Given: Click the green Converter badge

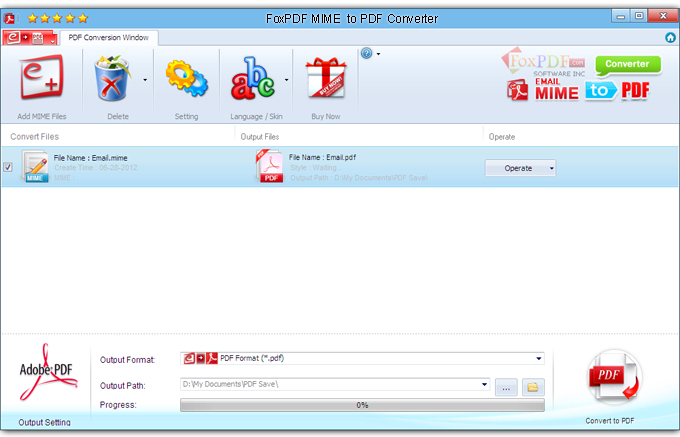Looking at the screenshot, I should tap(628, 65).
